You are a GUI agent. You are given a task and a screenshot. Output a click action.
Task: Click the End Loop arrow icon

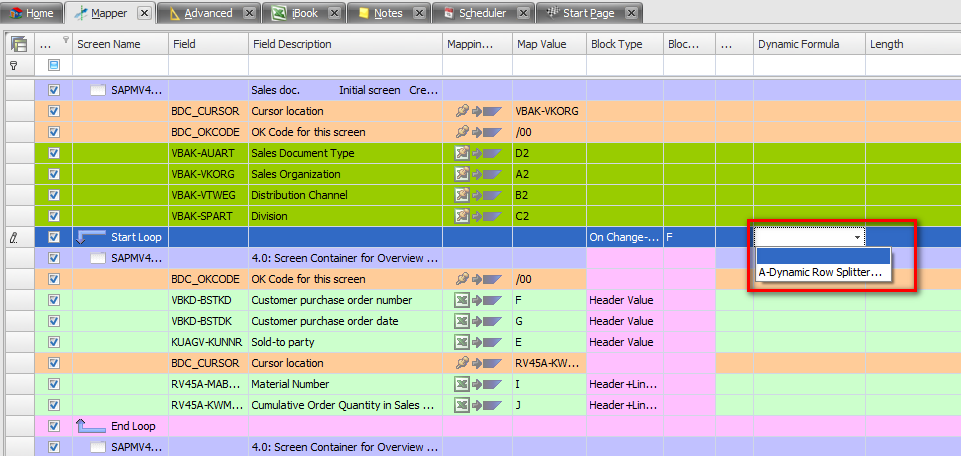click(90, 426)
